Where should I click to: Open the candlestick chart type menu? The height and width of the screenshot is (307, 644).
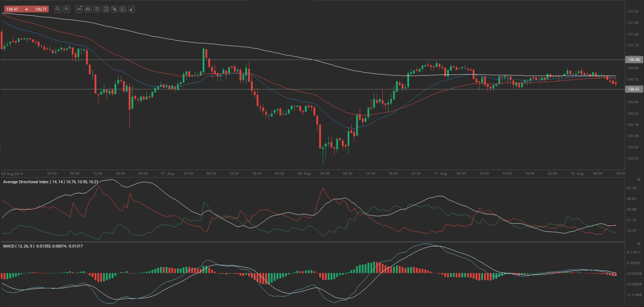tap(88, 9)
